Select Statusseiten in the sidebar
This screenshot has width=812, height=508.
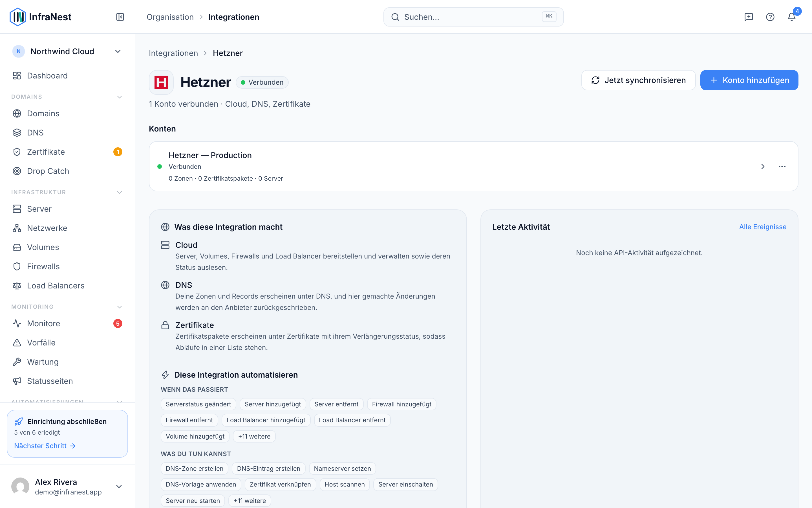(67, 381)
